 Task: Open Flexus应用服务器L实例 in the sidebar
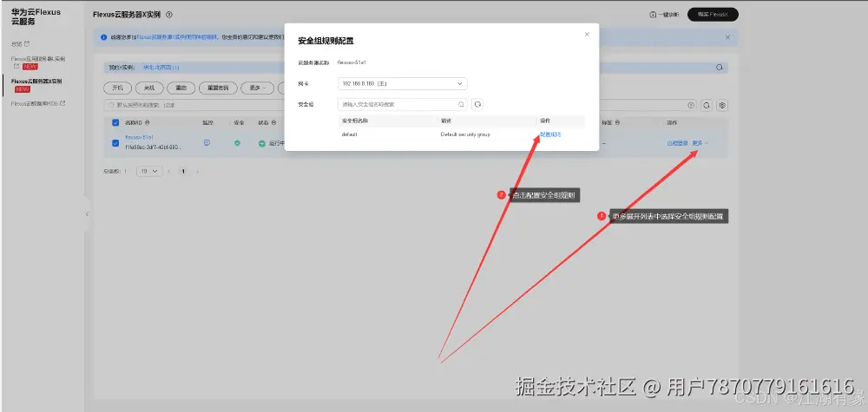click(38, 59)
